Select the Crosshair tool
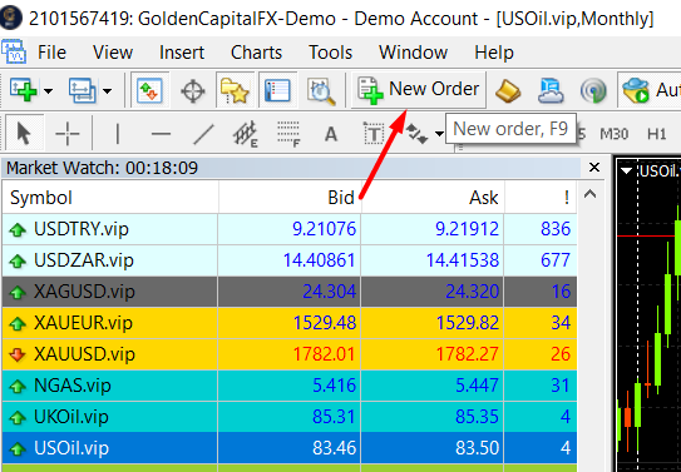This screenshot has width=681, height=472. pos(67,133)
